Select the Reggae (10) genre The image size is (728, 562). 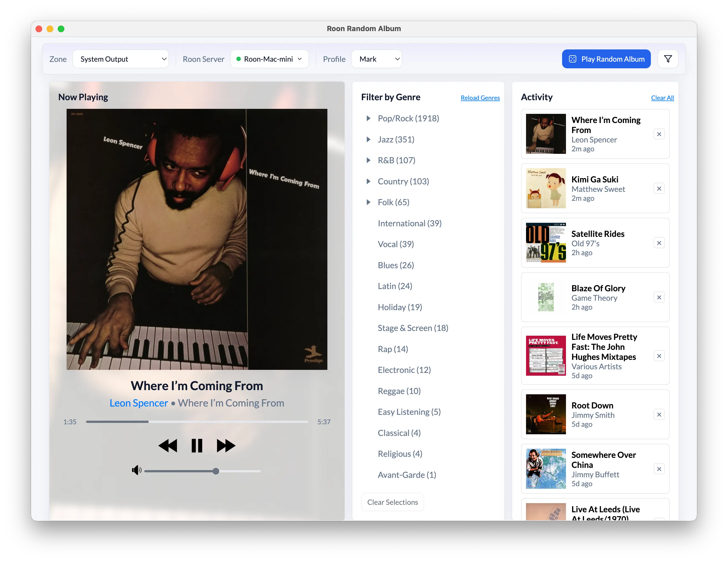tap(399, 391)
